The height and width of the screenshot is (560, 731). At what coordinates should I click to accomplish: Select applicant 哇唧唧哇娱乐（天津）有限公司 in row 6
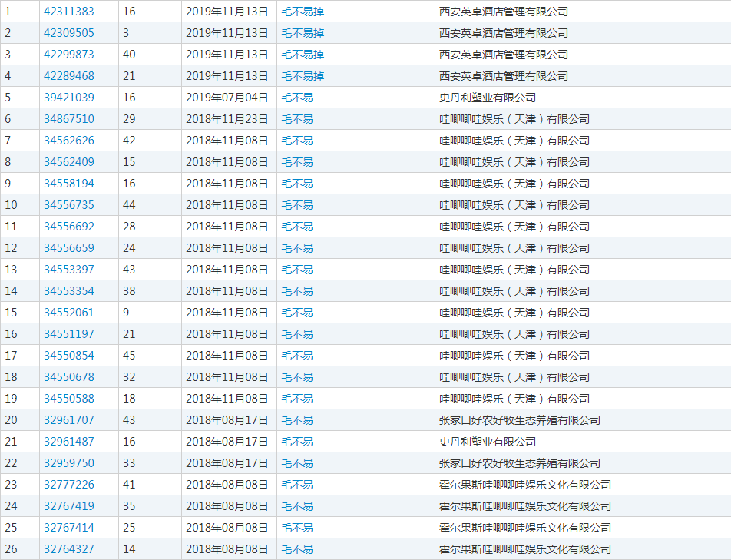click(x=514, y=119)
